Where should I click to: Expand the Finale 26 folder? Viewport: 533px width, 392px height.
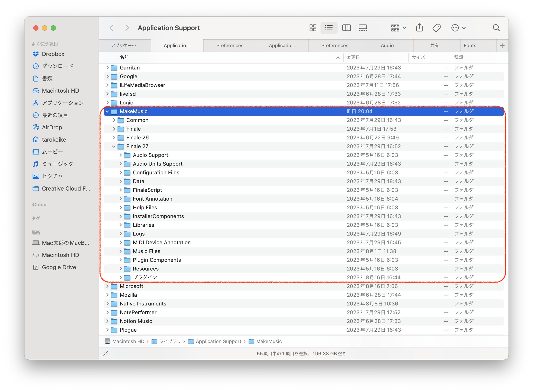(x=114, y=138)
